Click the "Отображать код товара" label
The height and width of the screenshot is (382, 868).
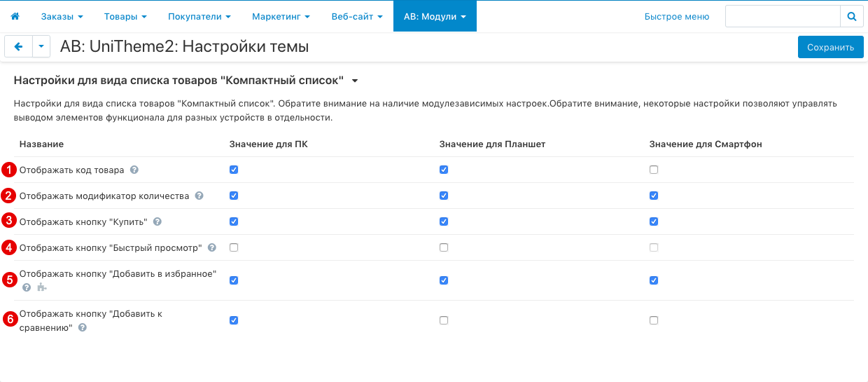click(72, 170)
